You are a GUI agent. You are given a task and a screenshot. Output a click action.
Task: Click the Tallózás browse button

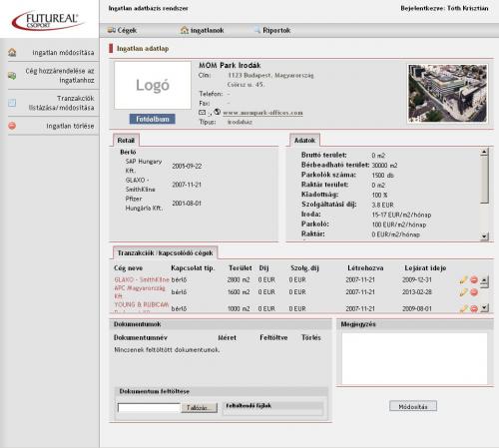pos(199,408)
